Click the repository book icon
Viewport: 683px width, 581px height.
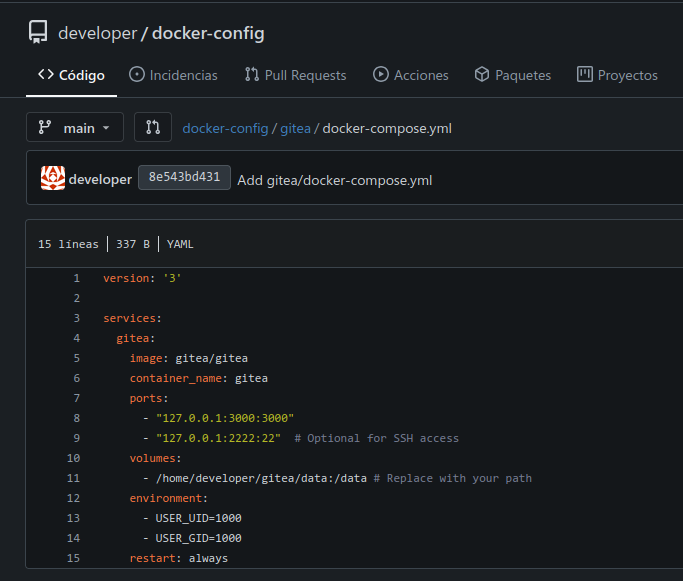39,32
